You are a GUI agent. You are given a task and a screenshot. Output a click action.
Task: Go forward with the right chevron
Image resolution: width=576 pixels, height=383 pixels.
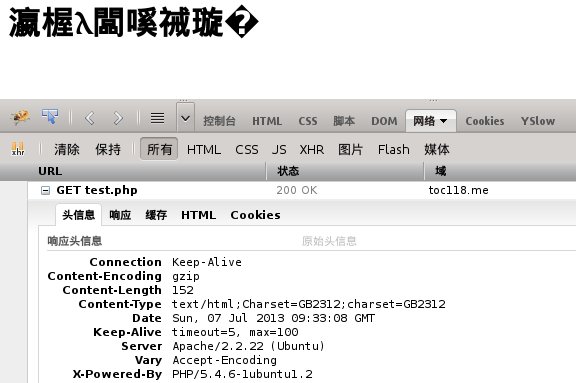coord(118,118)
